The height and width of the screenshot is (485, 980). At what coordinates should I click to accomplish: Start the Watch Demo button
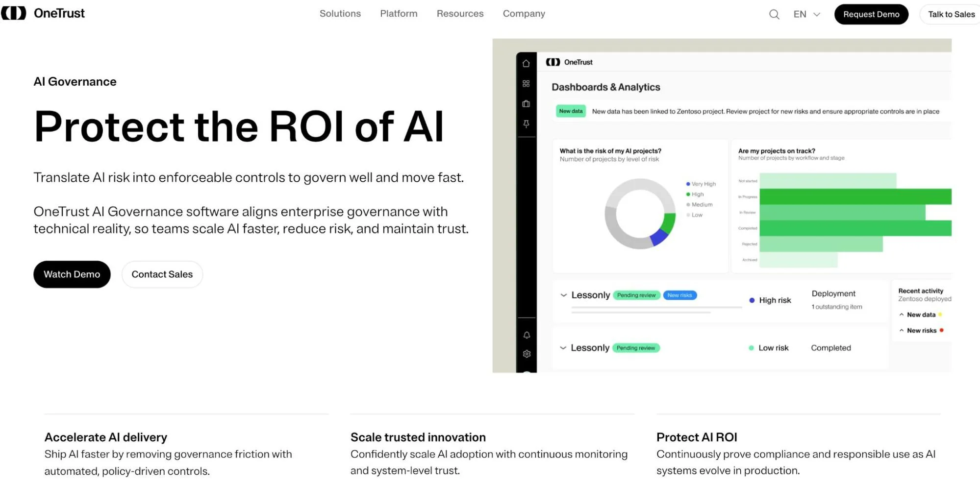click(x=72, y=274)
